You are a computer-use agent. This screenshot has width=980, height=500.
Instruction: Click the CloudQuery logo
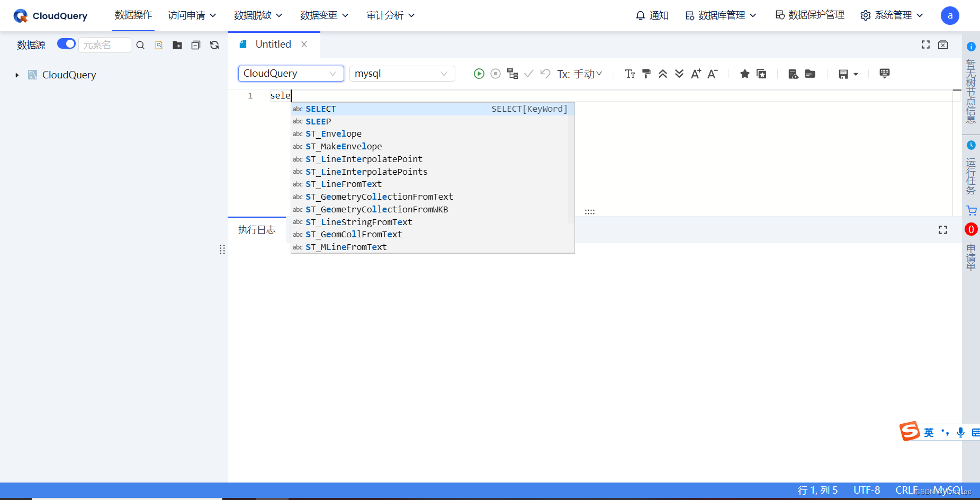pyautogui.click(x=50, y=16)
